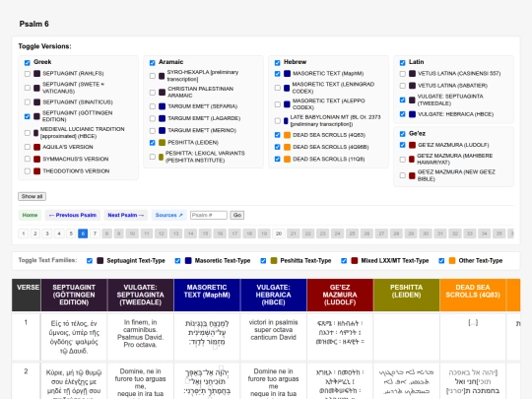Click the Other Text-Type orange swatch
Viewport: 532px width, 399px height.
click(x=452, y=260)
